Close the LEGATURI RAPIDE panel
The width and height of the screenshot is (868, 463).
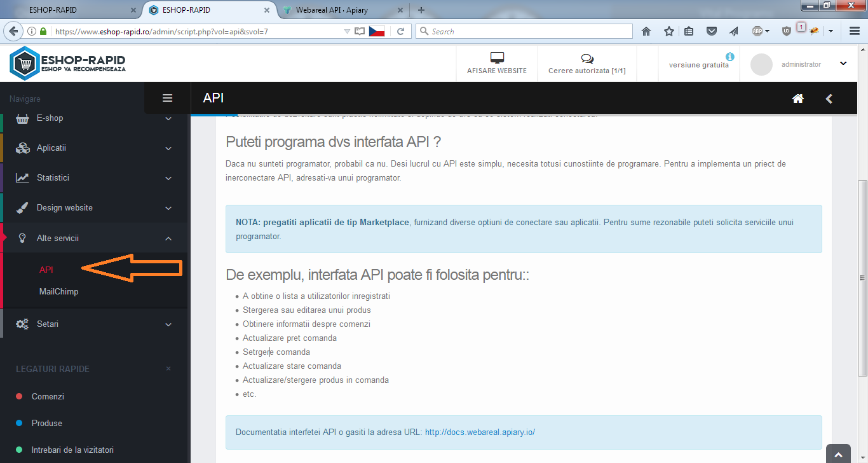(x=168, y=369)
